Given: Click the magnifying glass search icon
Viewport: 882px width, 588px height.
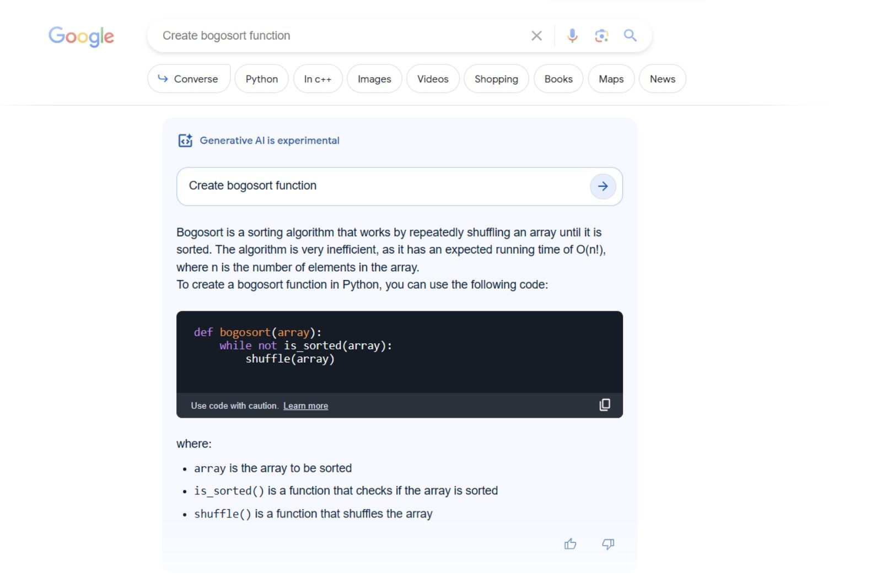Looking at the screenshot, I should (630, 35).
